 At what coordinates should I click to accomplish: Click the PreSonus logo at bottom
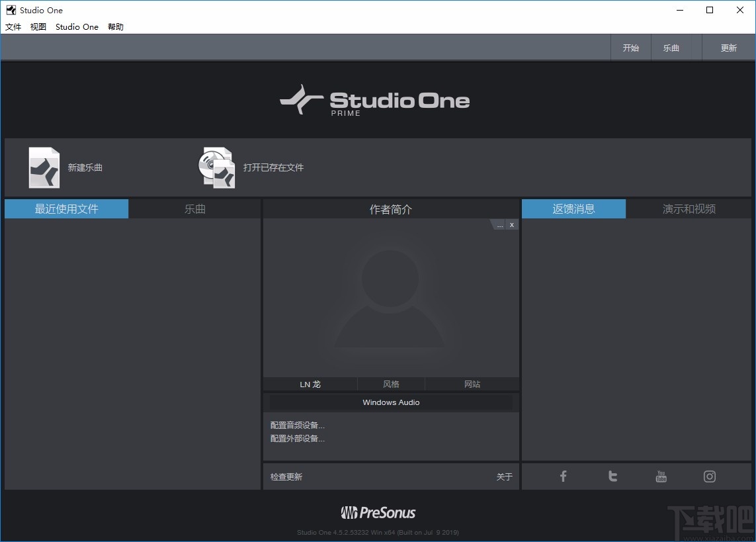click(x=378, y=513)
